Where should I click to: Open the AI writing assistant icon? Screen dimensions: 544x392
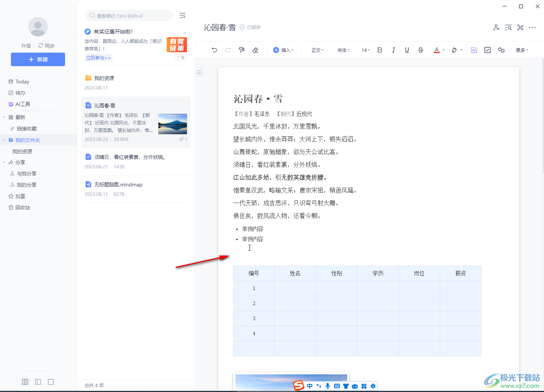474,50
